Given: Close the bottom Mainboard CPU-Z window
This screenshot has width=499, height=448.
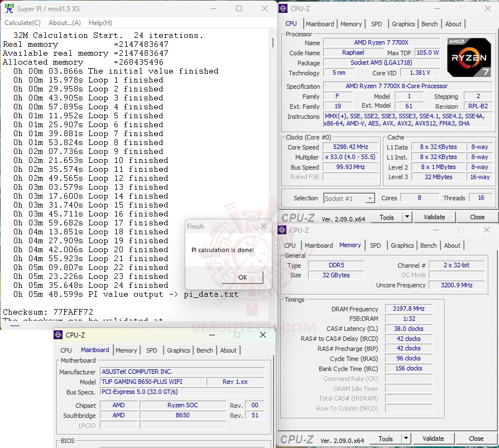Looking at the screenshot, I should coord(263,335).
